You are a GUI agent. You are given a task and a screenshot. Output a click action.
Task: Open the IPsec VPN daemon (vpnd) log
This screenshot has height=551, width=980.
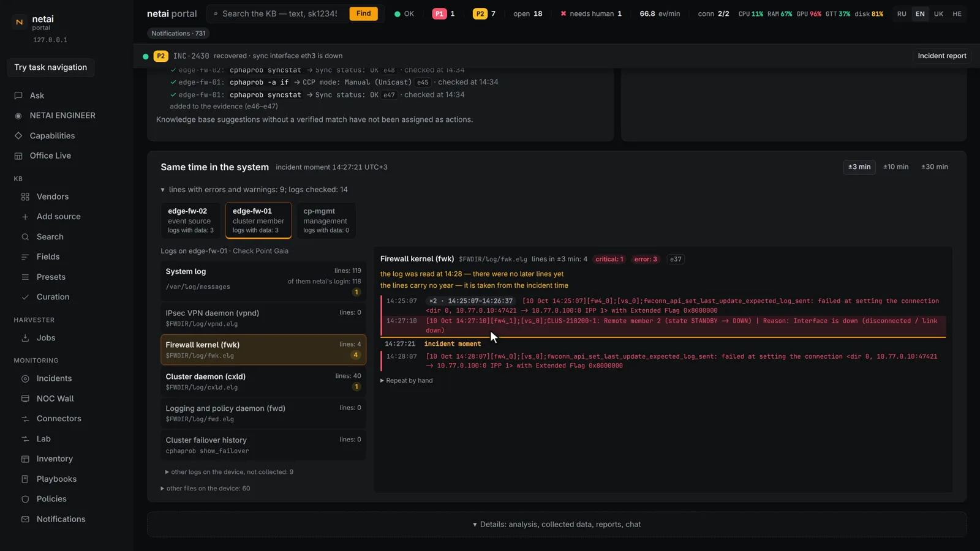point(263,318)
